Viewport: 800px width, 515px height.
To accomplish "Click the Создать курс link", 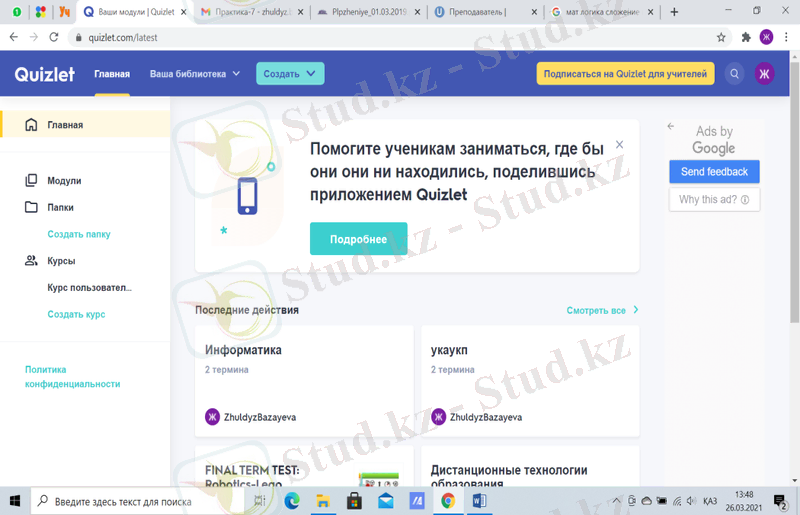I will coord(77,314).
